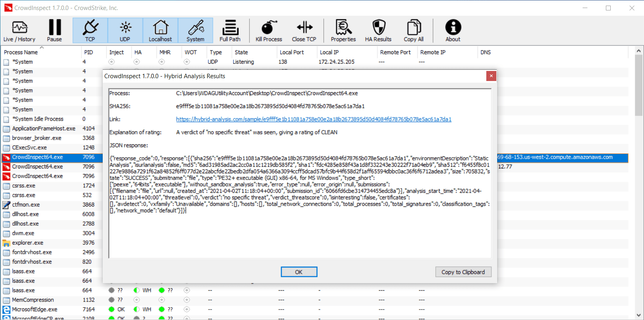
Task: Pause the process list updates
Action: coord(55,30)
